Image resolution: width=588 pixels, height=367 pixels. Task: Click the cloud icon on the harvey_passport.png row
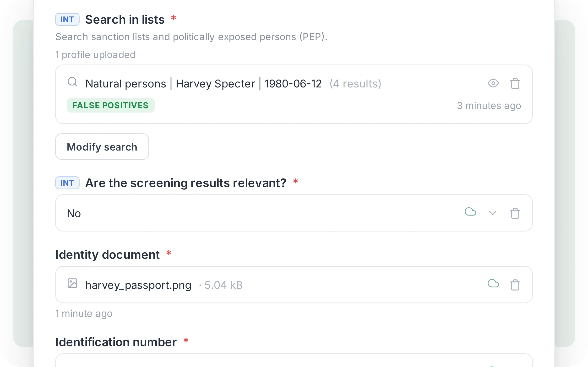(493, 283)
